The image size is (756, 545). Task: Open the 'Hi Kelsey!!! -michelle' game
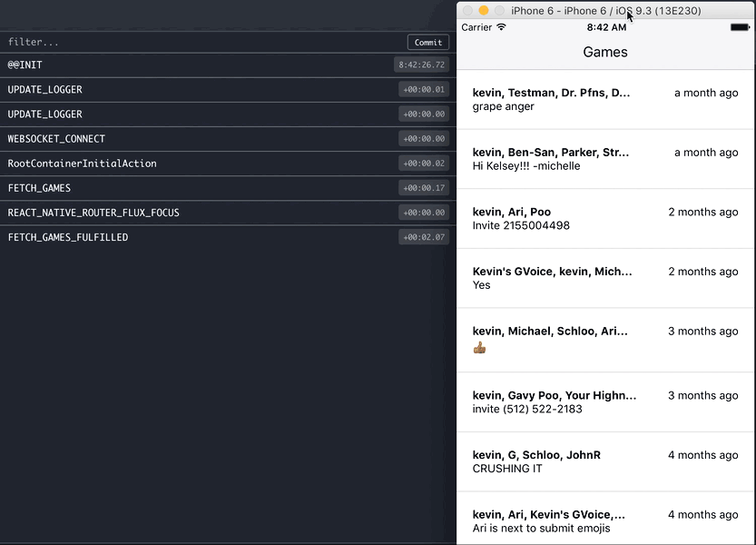605,159
